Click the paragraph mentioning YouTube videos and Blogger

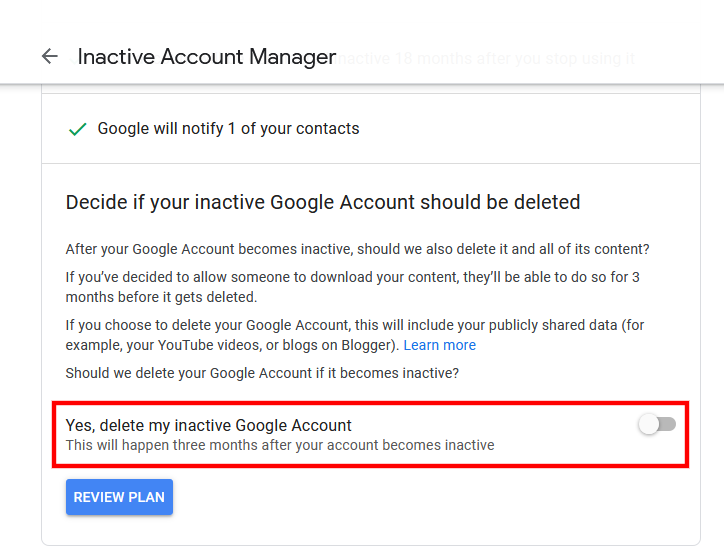click(355, 335)
